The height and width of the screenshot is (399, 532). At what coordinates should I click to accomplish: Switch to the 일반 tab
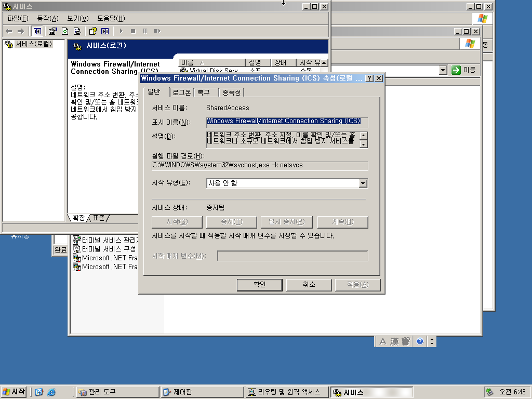click(x=154, y=92)
